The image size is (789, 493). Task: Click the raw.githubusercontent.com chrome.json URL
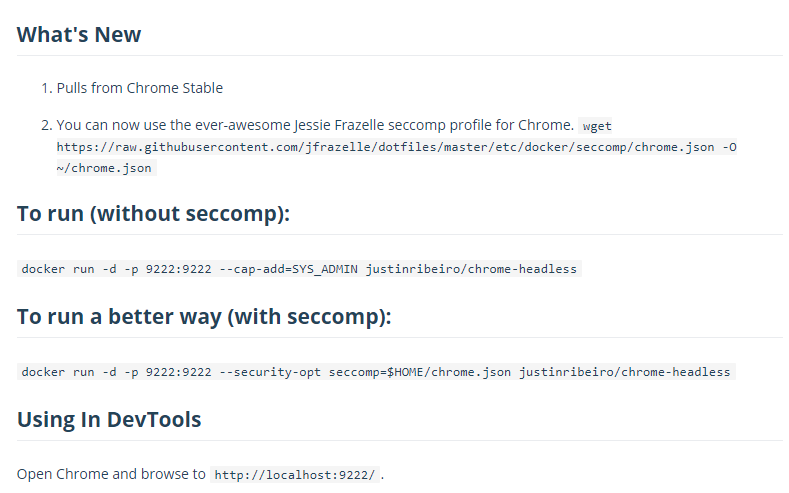pos(385,147)
